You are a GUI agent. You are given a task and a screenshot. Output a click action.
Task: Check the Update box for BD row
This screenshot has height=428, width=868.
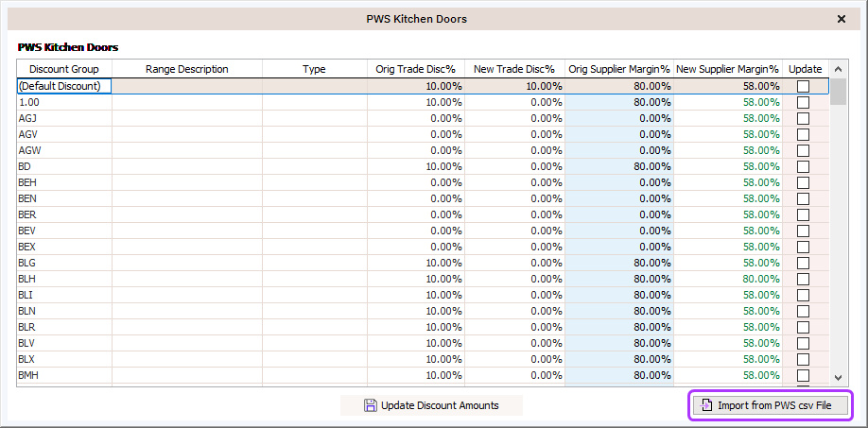click(x=803, y=166)
